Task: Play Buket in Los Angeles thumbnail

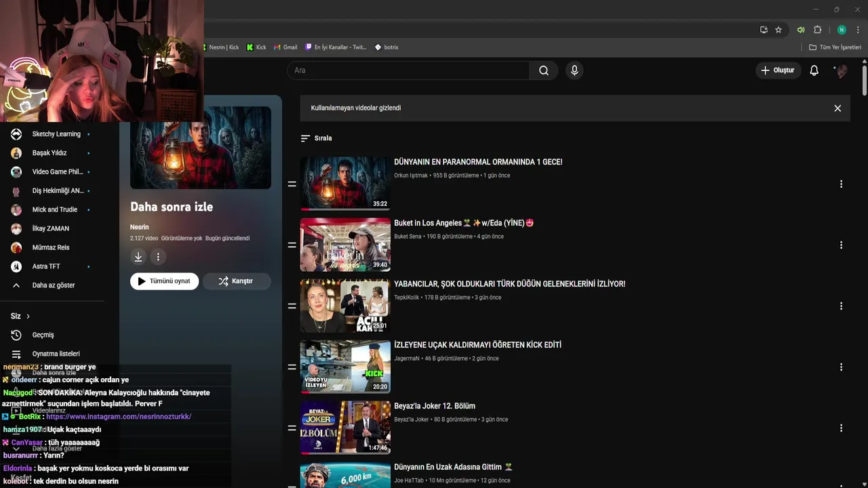Action: tap(345, 245)
